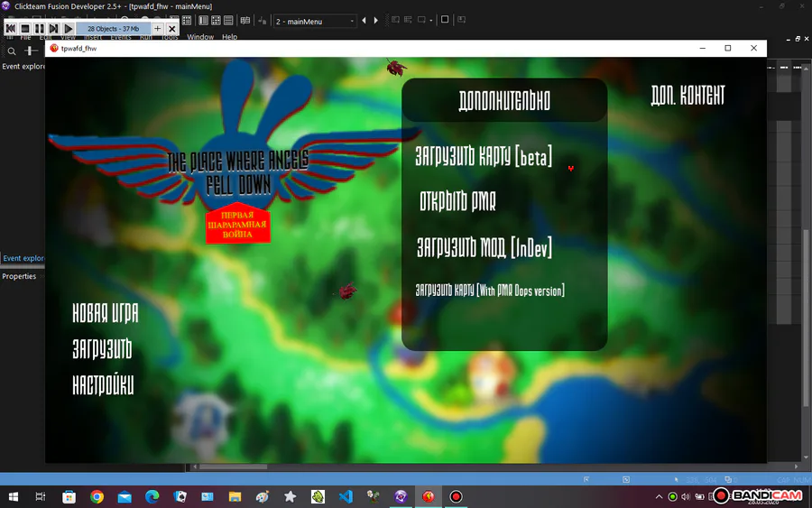
Task: Click the '28 Objects - 37 Mb' debugger display
Action: tap(113, 29)
